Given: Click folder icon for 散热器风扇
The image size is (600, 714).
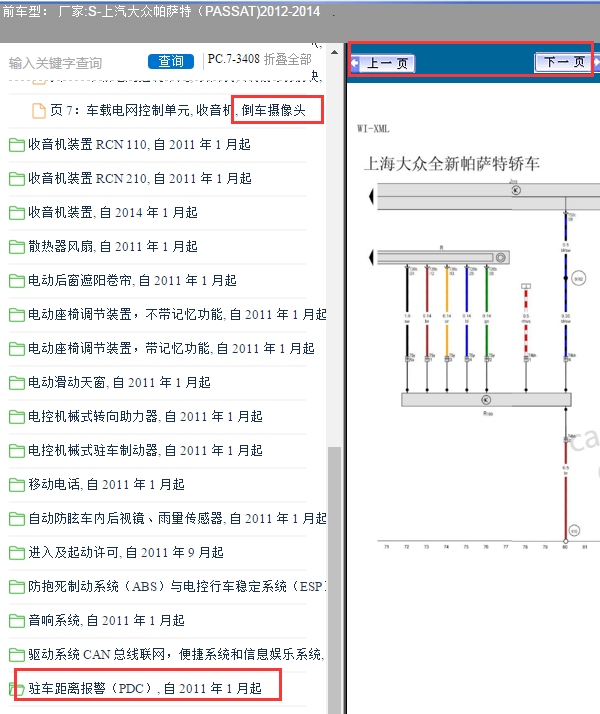Looking at the screenshot, I should (x=17, y=247).
